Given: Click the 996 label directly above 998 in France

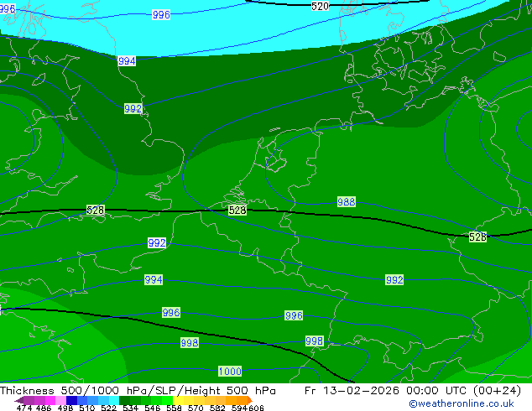Looking at the screenshot, I should point(171,312).
